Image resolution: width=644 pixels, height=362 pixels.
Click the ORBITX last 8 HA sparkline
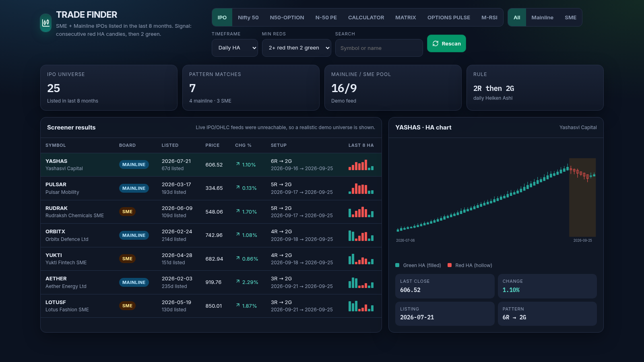361,235
